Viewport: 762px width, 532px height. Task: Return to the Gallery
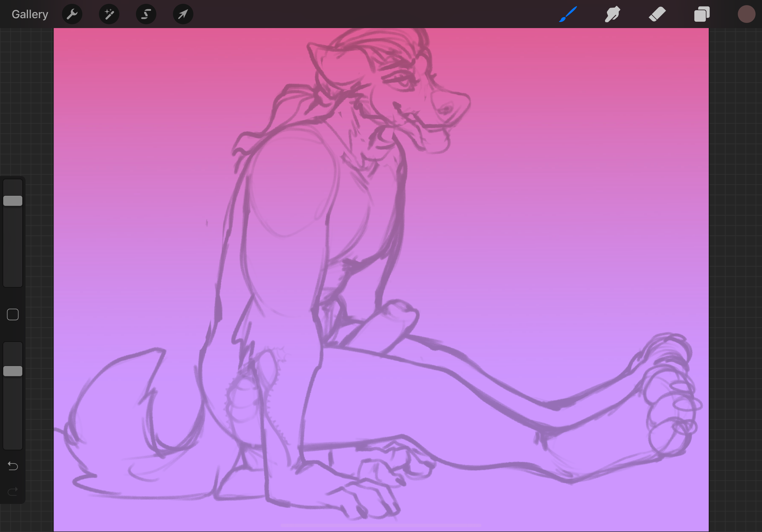(x=30, y=14)
